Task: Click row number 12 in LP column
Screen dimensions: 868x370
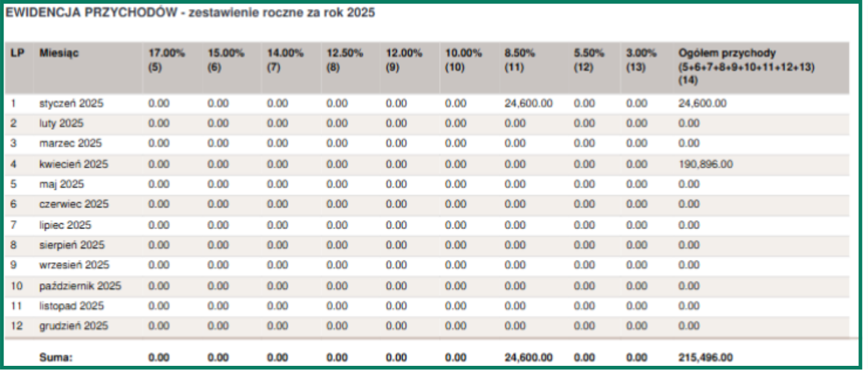Action: tap(17, 326)
